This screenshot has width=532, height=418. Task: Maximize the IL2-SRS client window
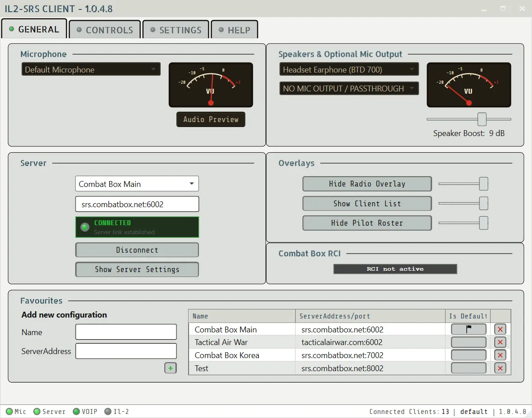tap(503, 9)
